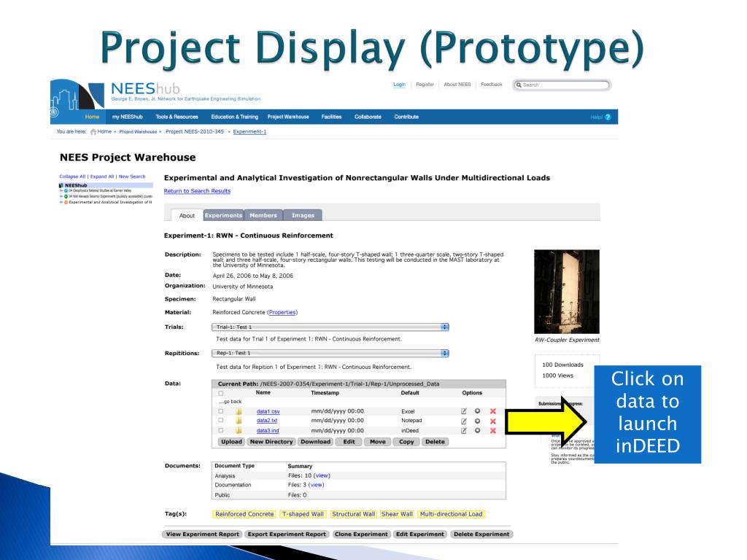
Task: Open the my NEEShub menu
Action: (x=127, y=117)
